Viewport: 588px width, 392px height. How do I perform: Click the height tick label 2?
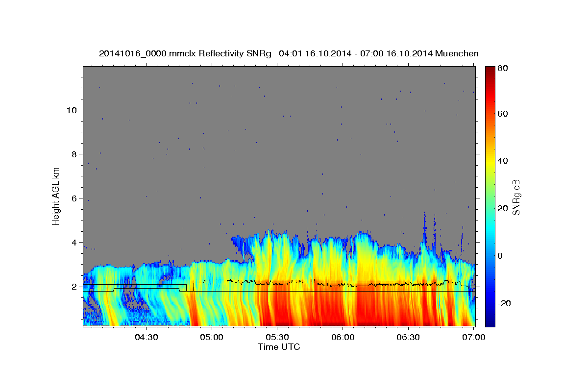(73, 287)
